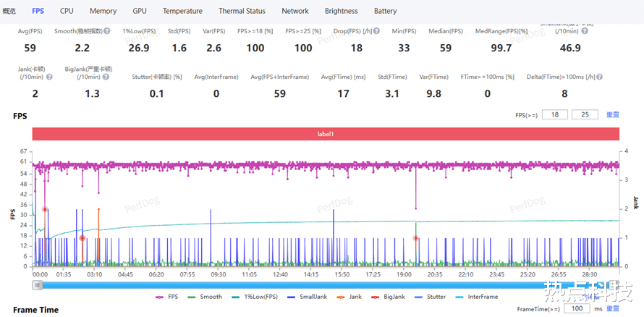Click help icon beside MedRange(FPS)[%]
Screen dimensions: 644x317
pos(531,31)
